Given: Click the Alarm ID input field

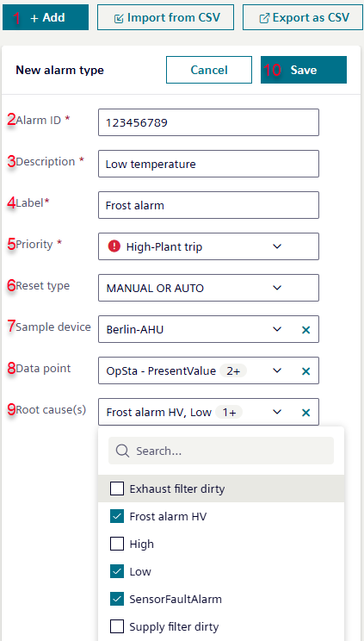Looking at the screenshot, I should [208, 122].
